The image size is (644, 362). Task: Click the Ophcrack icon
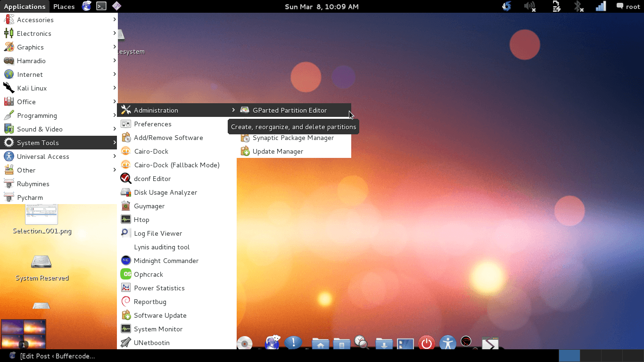coord(126,274)
